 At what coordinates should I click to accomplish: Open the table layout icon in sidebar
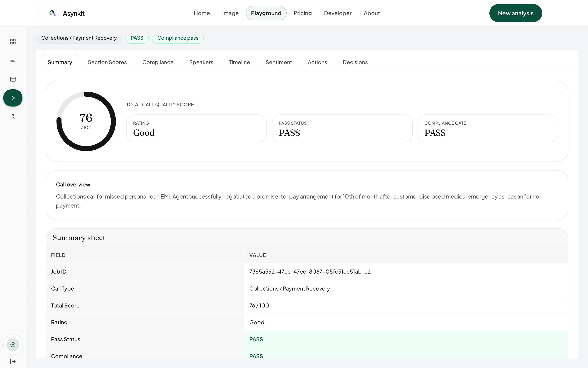pyautogui.click(x=13, y=79)
